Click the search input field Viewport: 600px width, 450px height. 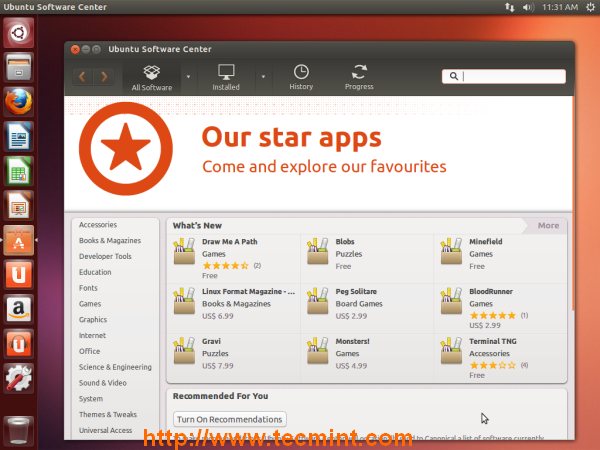tap(504, 77)
